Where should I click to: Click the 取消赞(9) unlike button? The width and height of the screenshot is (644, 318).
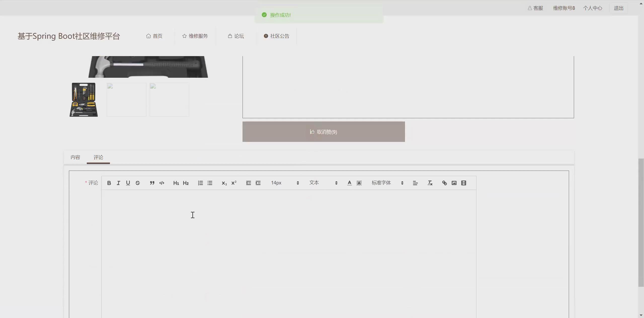(324, 132)
